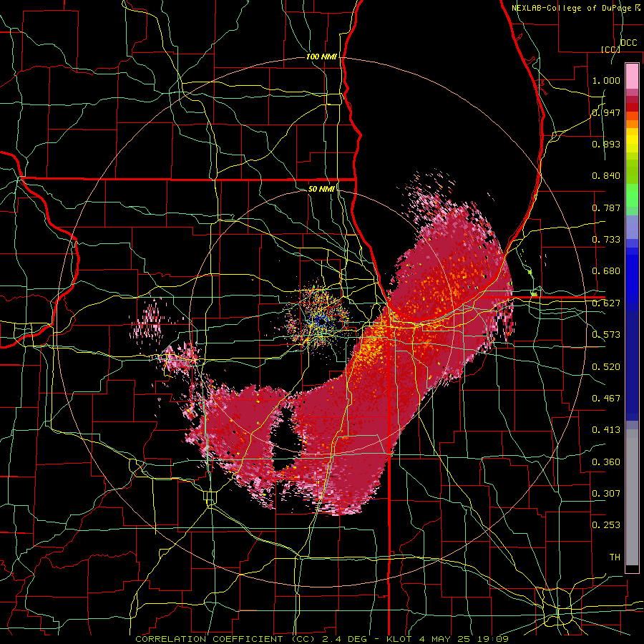Click the KLOT radar site identifier
Image resolution: width=644 pixels, height=644 pixels.
[x=399, y=639]
